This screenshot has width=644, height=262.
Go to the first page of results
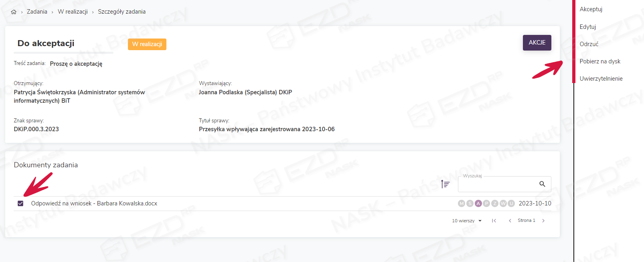[494, 221]
